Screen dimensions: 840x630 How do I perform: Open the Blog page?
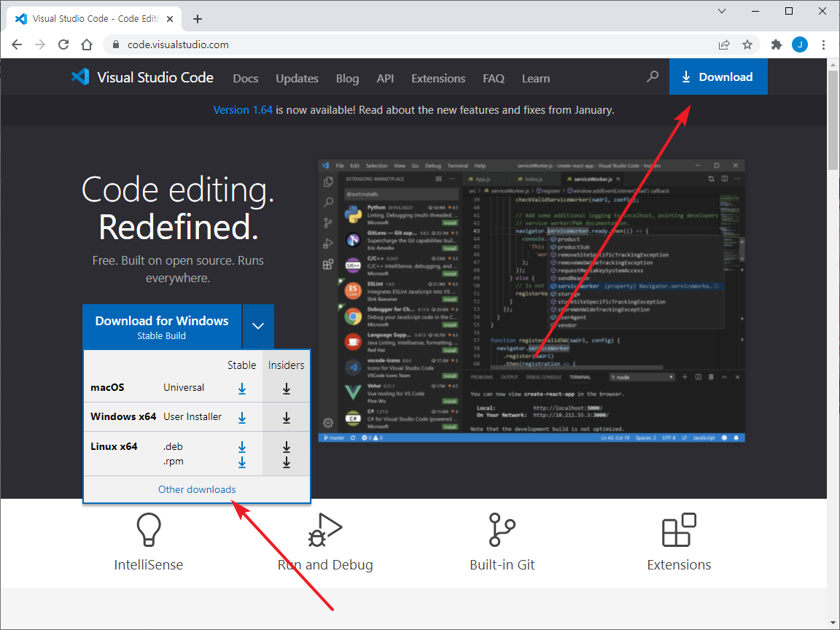[x=347, y=78]
